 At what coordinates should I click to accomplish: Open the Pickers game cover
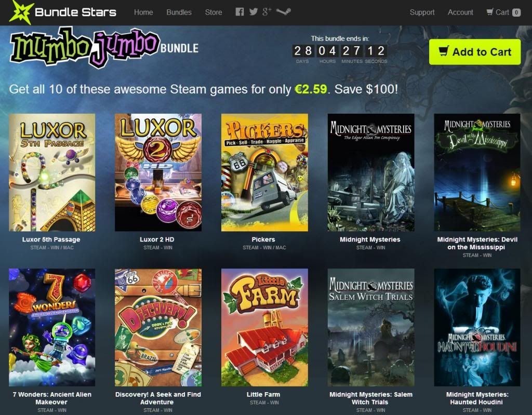point(264,172)
